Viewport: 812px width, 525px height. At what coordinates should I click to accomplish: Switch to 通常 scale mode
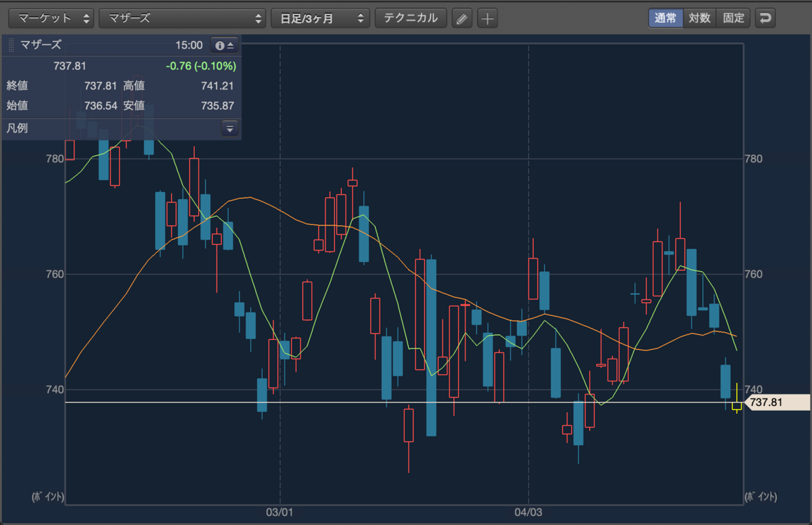(x=665, y=18)
